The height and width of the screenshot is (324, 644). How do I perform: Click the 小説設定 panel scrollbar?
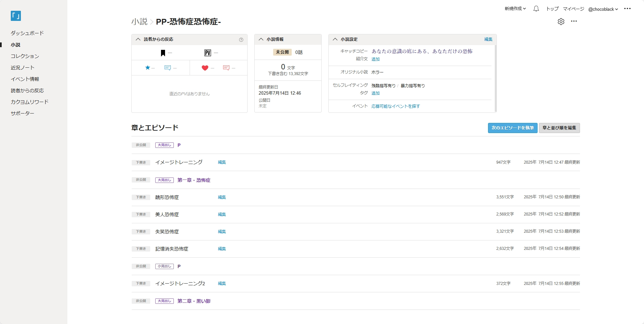(495, 77)
